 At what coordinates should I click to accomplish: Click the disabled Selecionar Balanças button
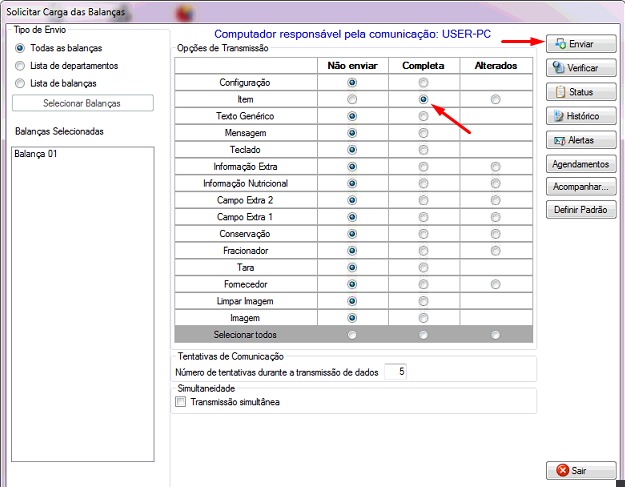tap(83, 103)
